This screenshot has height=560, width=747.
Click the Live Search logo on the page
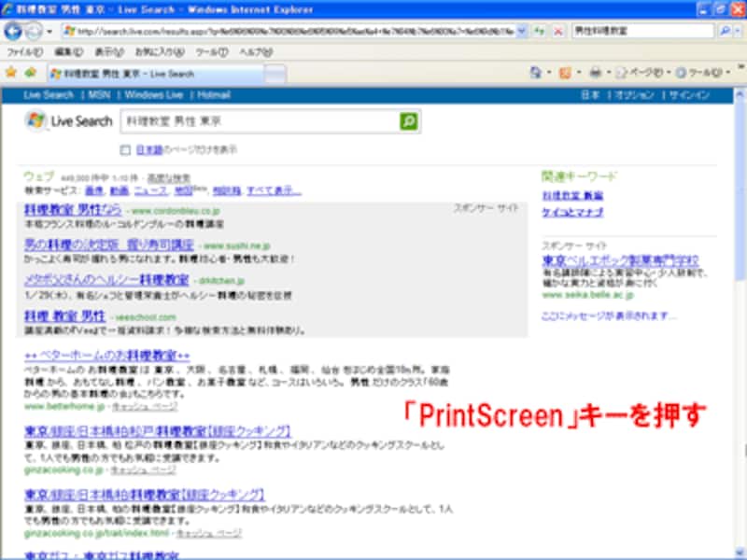69,121
